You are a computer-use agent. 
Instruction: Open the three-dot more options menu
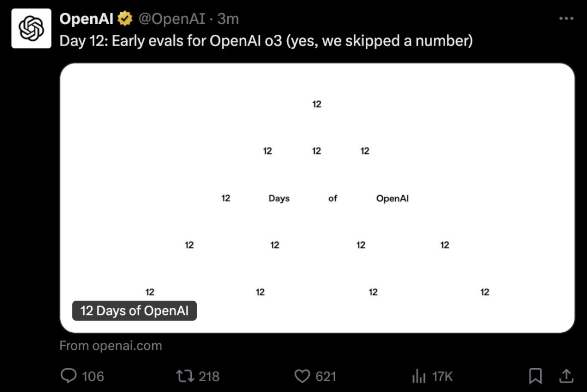(x=566, y=18)
